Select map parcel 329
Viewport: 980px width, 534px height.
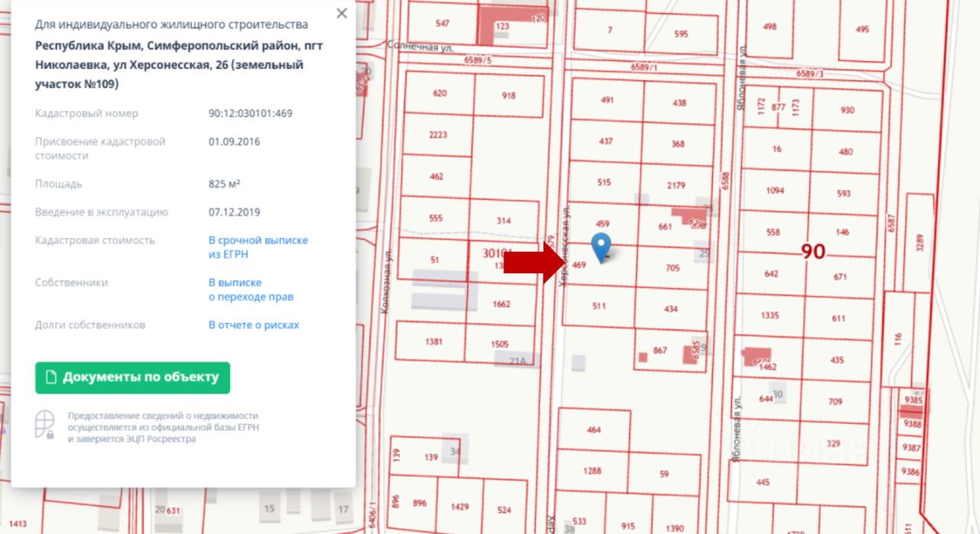click(x=833, y=444)
